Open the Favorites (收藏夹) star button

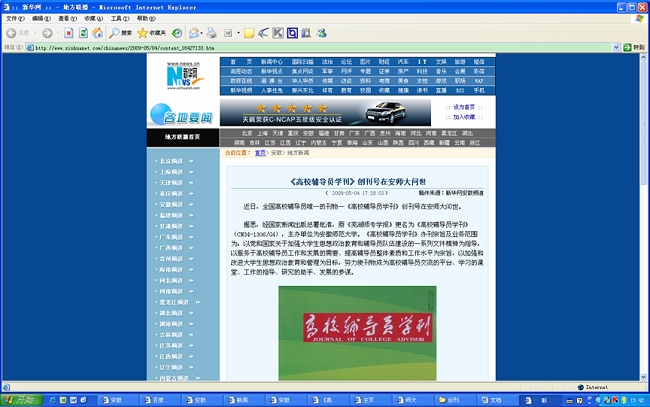click(152, 33)
